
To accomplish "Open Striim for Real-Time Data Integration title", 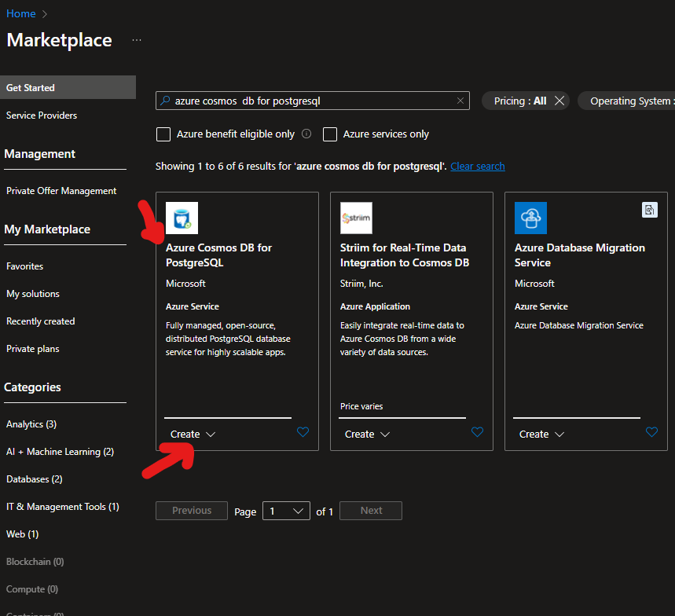I will click(x=405, y=255).
